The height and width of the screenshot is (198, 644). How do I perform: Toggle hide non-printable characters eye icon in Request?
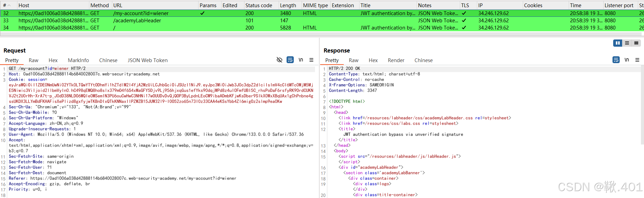click(279, 60)
